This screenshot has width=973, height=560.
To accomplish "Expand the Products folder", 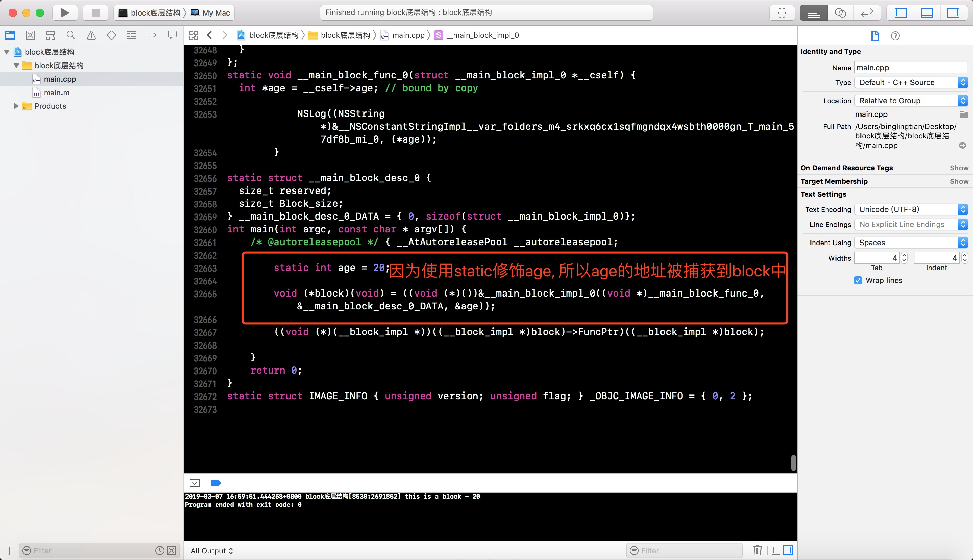I will pyautogui.click(x=16, y=106).
